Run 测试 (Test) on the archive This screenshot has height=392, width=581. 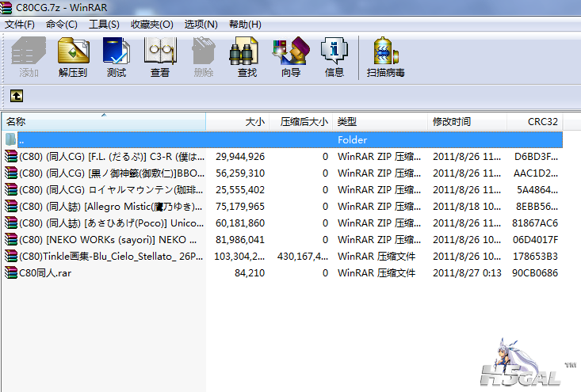[117, 57]
